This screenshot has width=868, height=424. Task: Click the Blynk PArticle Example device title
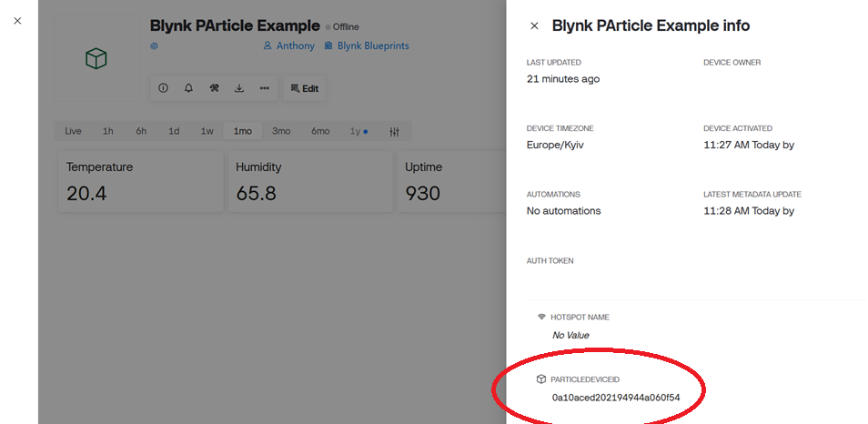pyautogui.click(x=236, y=25)
